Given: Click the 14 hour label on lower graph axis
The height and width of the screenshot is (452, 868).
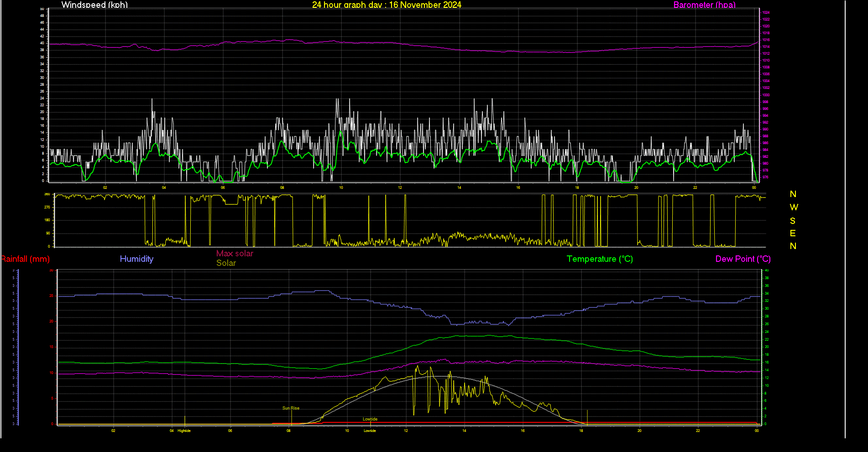Looking at the screenshot, I should [464, 431].
